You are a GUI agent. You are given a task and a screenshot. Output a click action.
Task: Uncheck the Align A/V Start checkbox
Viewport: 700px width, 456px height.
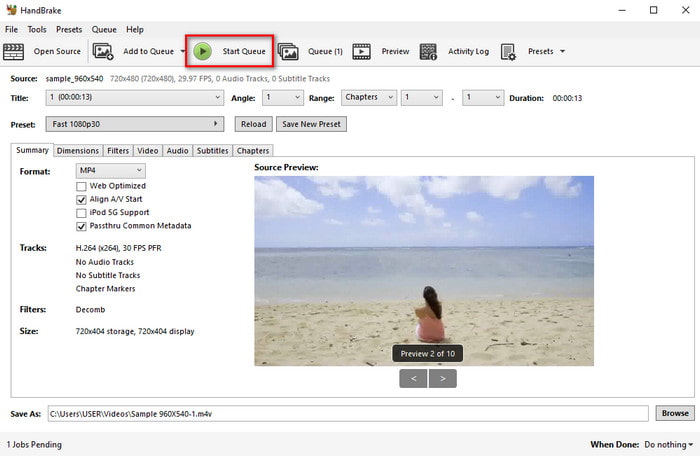pyautogui.click(x=81, y=200)
